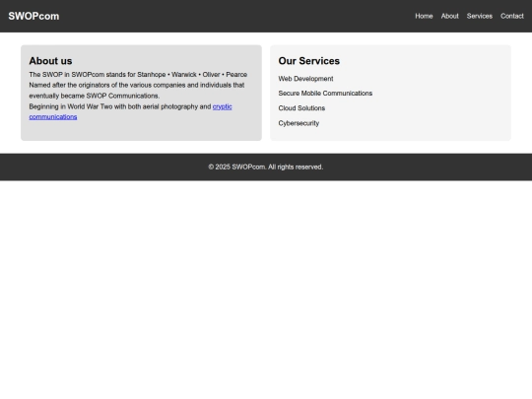Viewport: 532px width, 399px height.
Task: Open the Services navigation link
Action: click(480, 16)
